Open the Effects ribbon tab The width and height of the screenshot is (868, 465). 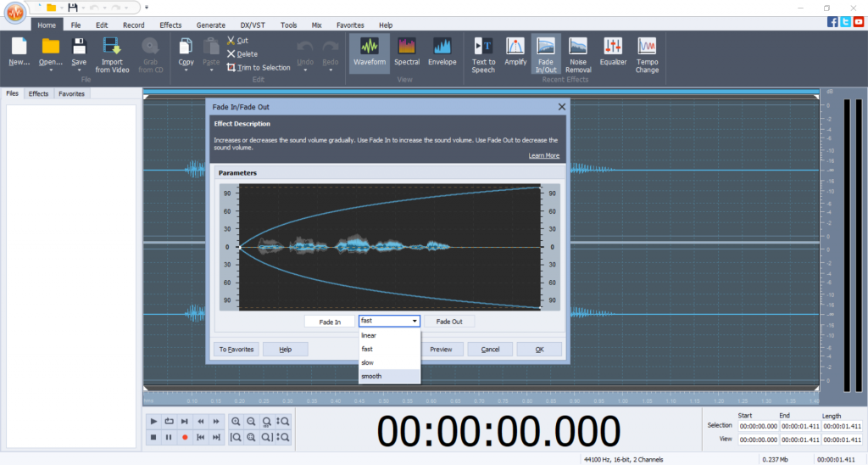(170, 25)
